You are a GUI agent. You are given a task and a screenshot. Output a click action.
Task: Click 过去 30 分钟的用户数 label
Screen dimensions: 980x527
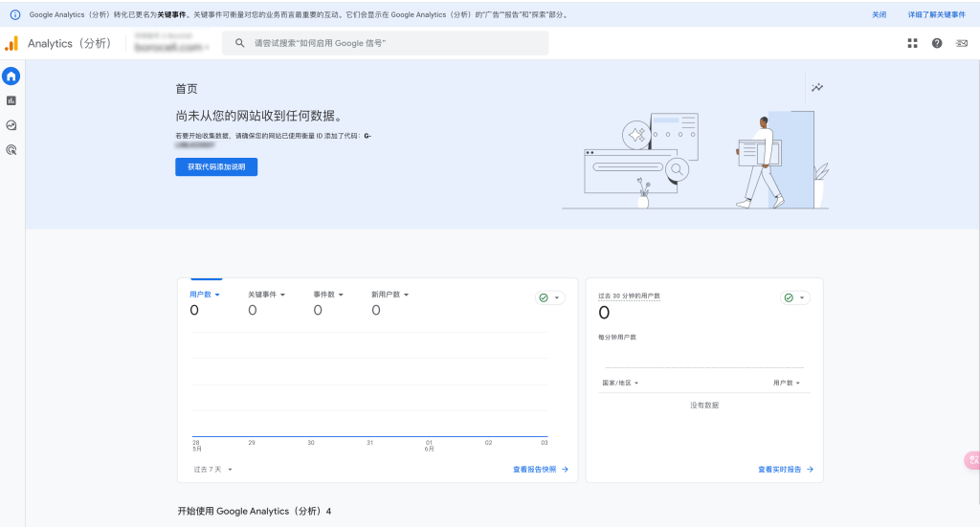coord(629,296)
